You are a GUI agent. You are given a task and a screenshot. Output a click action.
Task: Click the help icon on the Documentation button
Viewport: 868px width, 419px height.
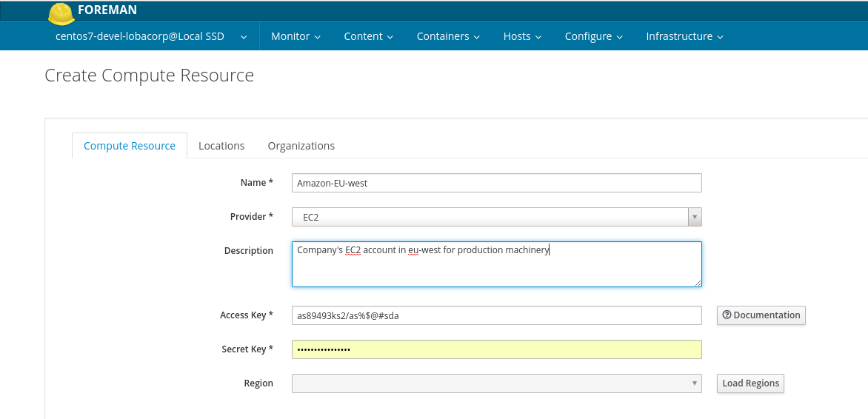[727, 315]
